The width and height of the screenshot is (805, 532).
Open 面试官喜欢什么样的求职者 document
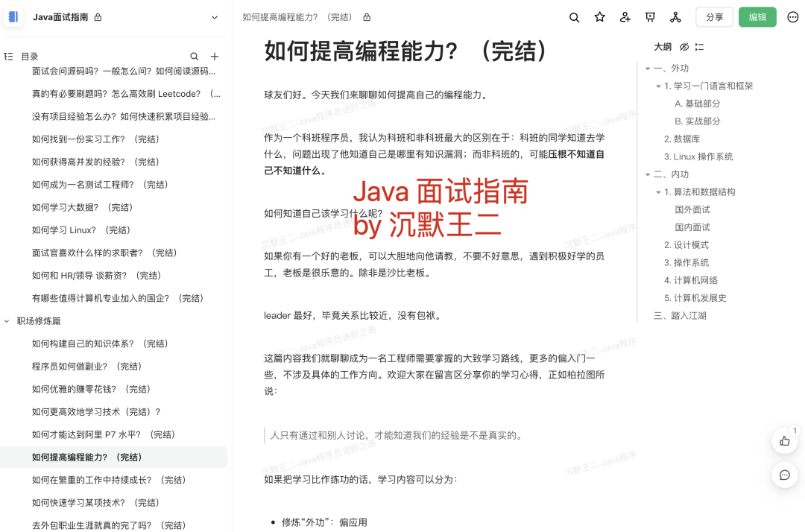point(105,253)
